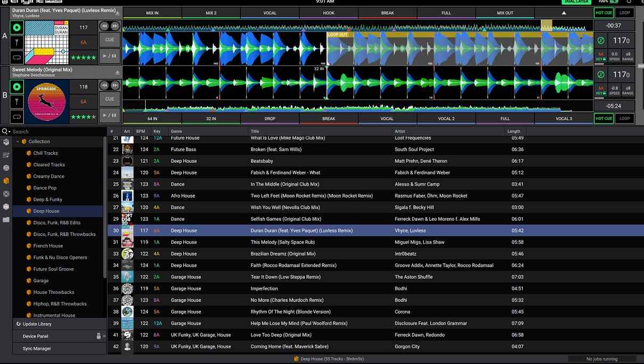Click the crate icon next to French House
This screenshot has height=364, width=644.
click(29, 246)
